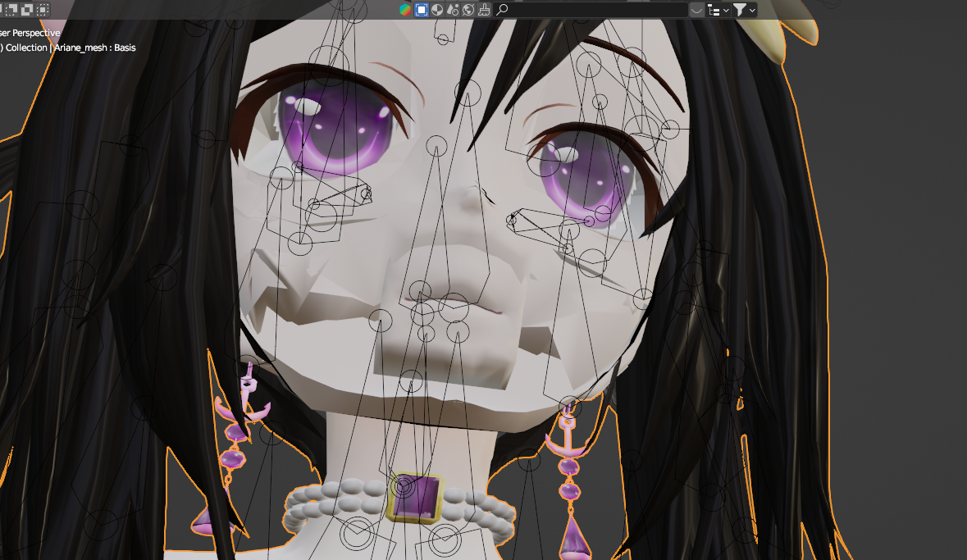Open the funnel filter dropdown
Viewport: 967px width, 560px height.
coord(745,10)
